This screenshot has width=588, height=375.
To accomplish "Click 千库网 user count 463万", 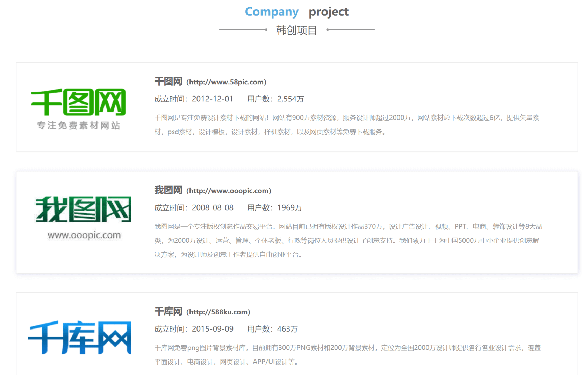I will point(287,329).
